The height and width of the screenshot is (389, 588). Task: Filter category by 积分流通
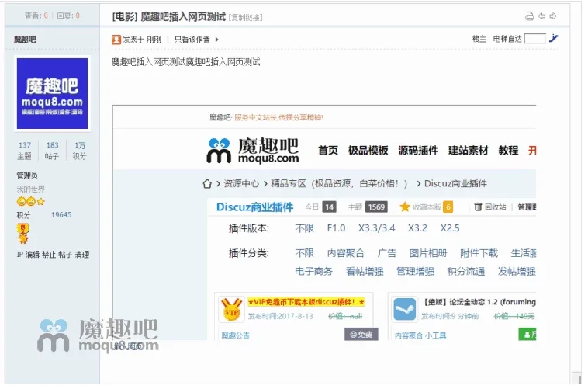pos(466,272)
